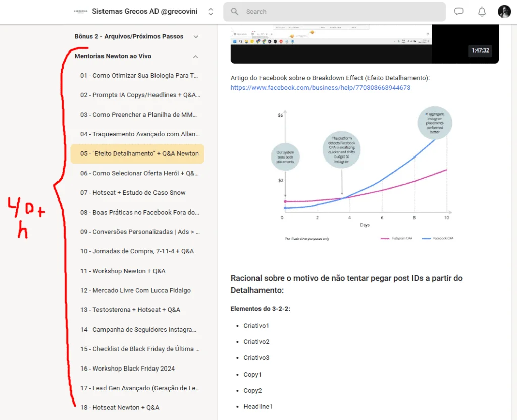Screen dimensions: 517x420
Task: Click the Sistemas Grecos logo
Action: [x=80, y=11]
